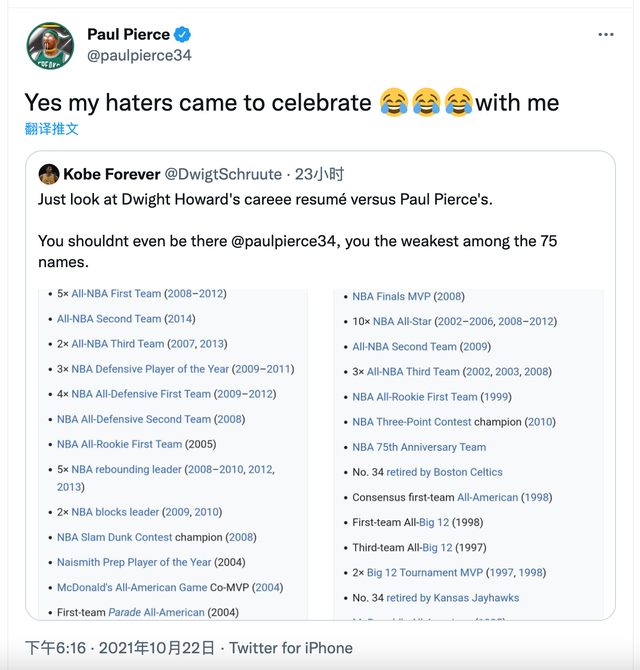640x670 pixels.
Task: Click the blue verified badge next to Paul Pierce
Action: [x=183, y=34]
